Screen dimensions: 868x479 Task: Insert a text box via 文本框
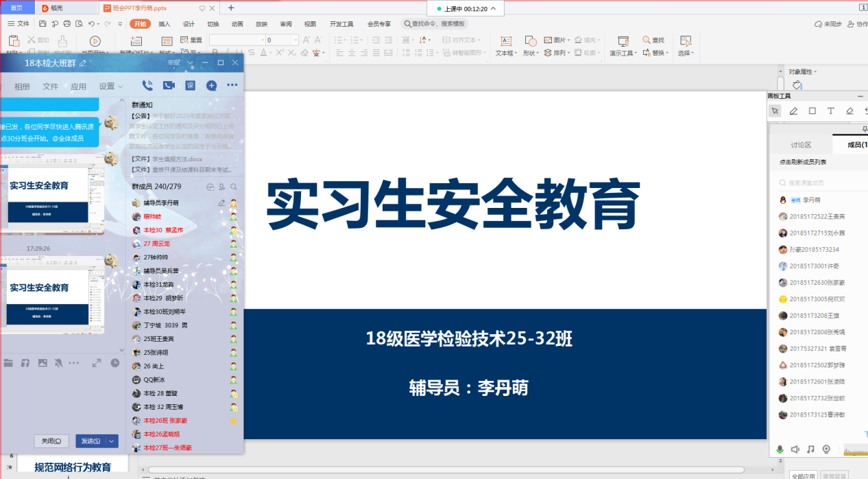(x=505, y=47)
